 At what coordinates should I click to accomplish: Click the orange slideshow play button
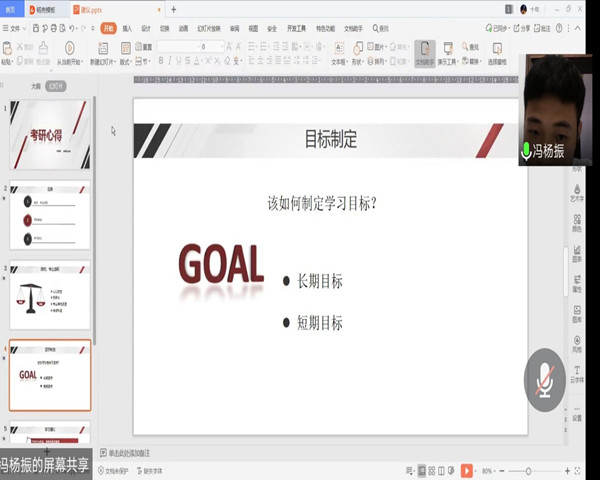[x=466, y=471]
